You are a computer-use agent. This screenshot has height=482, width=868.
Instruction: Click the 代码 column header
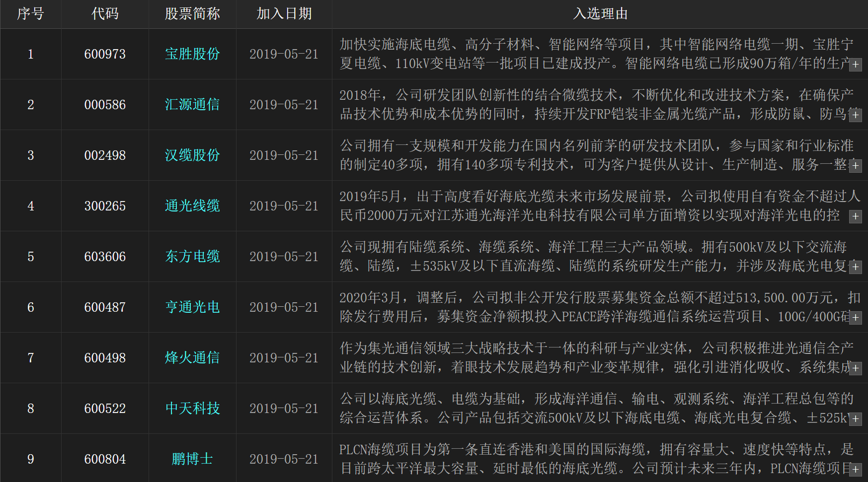click(x=105, y=14)
